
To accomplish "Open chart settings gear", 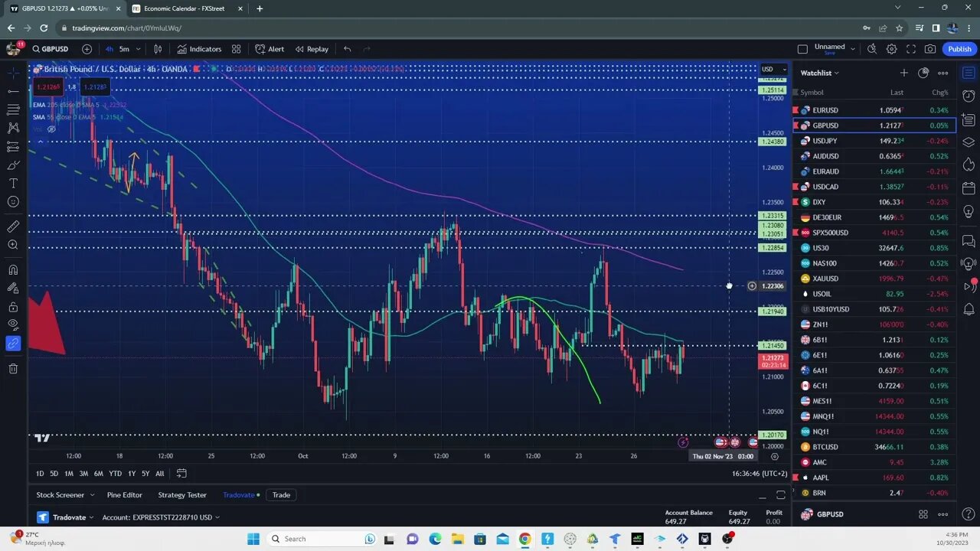I will coord(892,49).
